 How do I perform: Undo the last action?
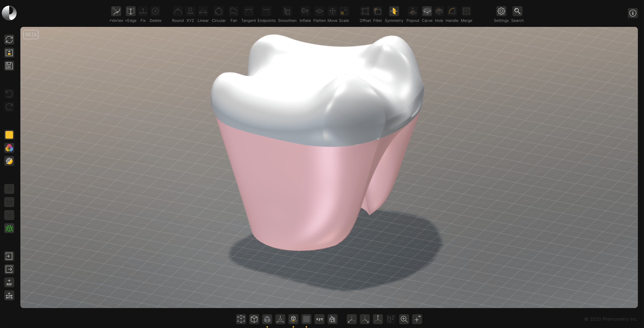(x=9, y=94)
